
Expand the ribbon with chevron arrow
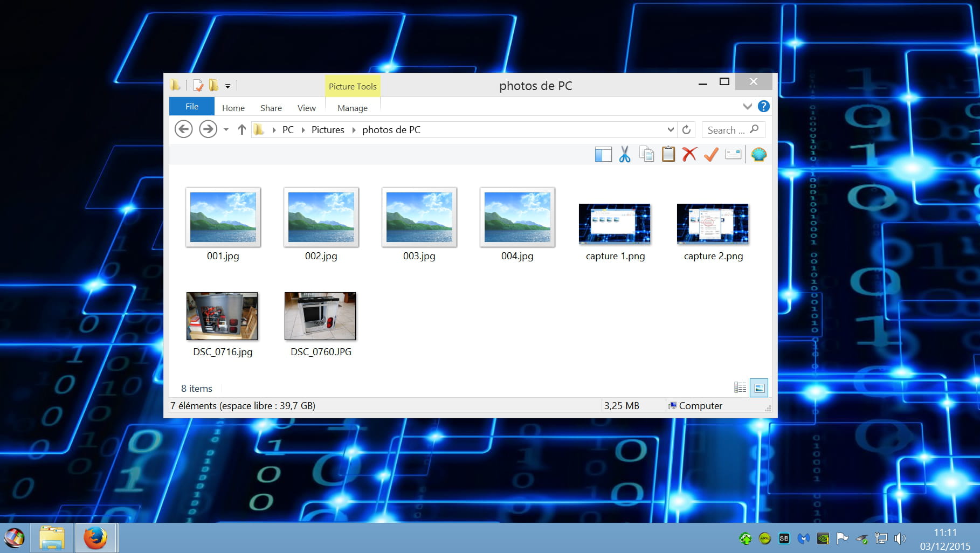tap(747, 106)
